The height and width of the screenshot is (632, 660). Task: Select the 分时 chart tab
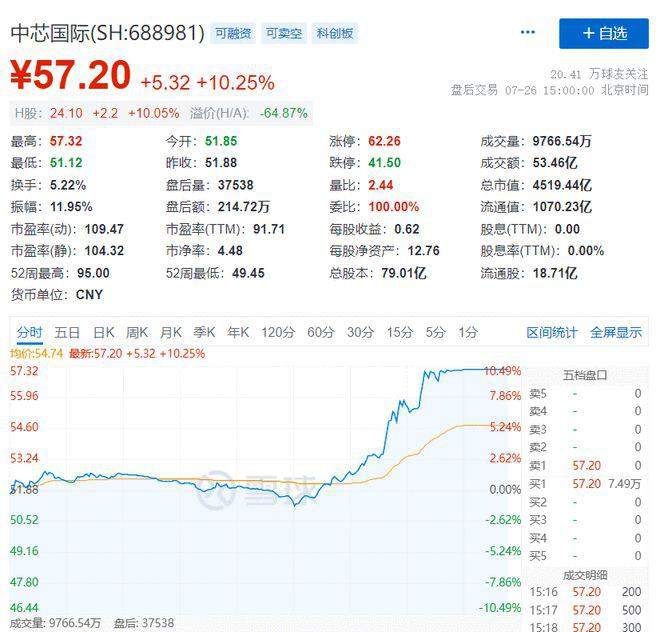[29, 332]
